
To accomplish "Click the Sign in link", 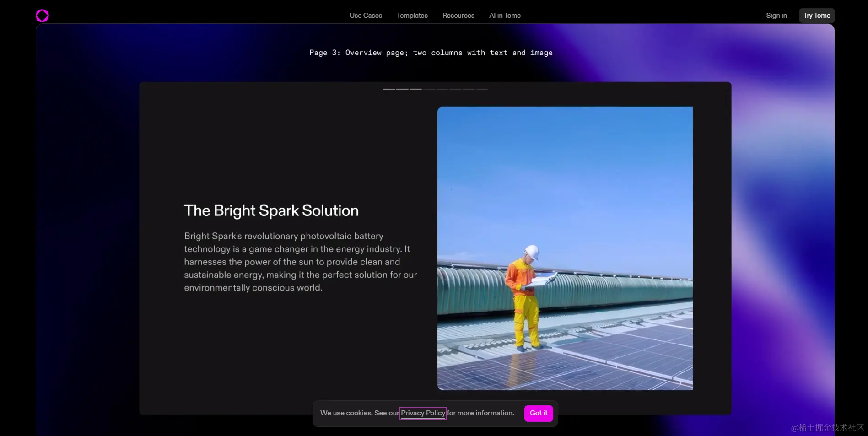I will [776, 16].
